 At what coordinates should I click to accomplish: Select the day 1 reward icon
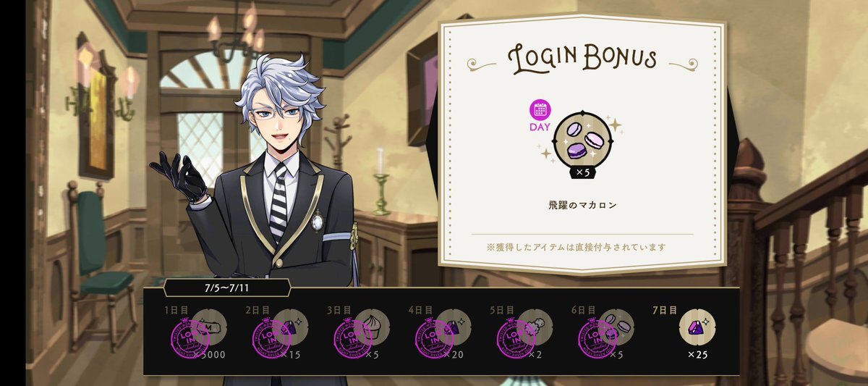208,327
